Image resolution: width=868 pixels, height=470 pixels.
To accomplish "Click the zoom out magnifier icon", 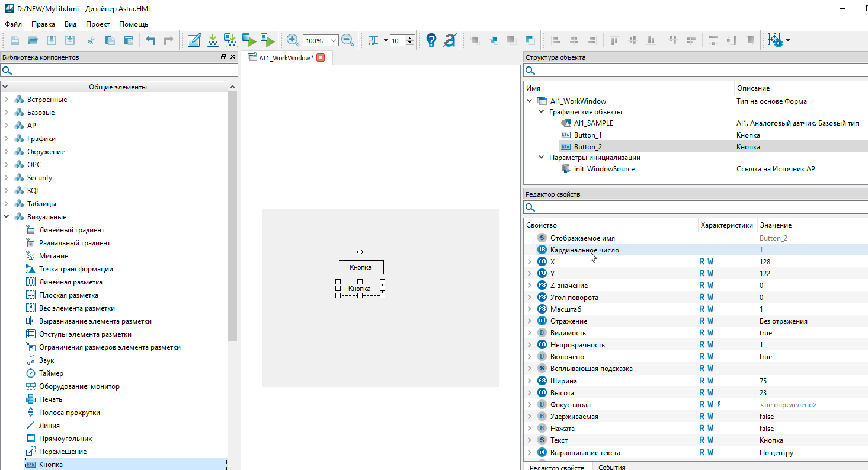I will [348, 40].
